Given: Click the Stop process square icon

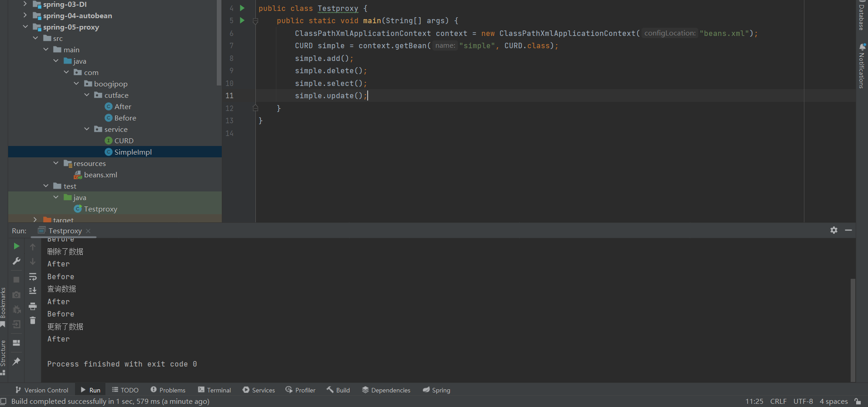Looking at the screenshot, I should pyautogui.click(x=16, y=280).
